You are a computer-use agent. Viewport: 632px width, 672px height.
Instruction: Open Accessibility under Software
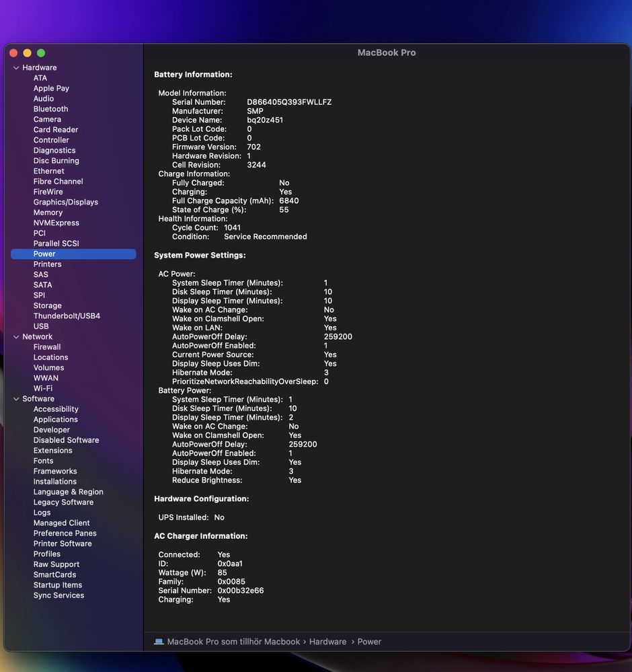pos(56,409)
